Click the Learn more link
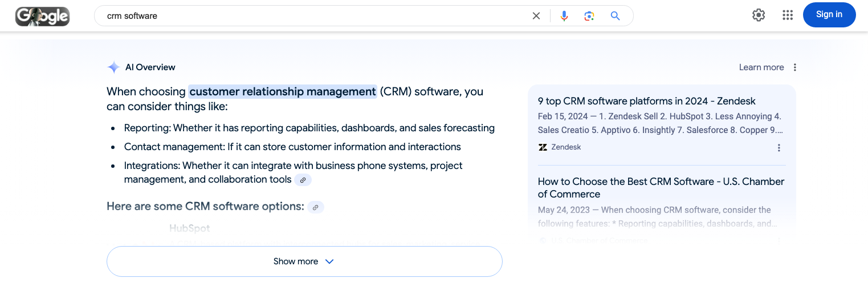 click(x=761, y=67)
